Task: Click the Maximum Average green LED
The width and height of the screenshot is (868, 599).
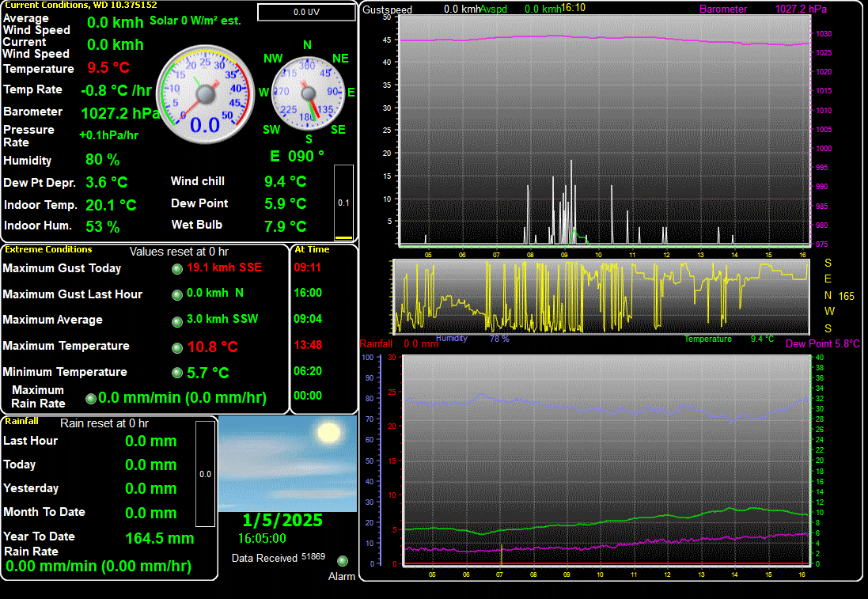Action: pyautogui.click(x=177, y=321)
